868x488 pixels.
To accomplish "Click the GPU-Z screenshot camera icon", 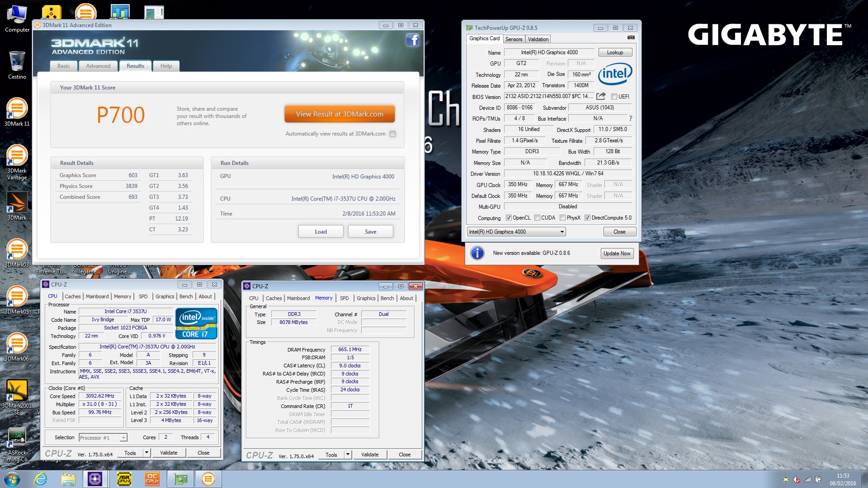I will [631, 38].
